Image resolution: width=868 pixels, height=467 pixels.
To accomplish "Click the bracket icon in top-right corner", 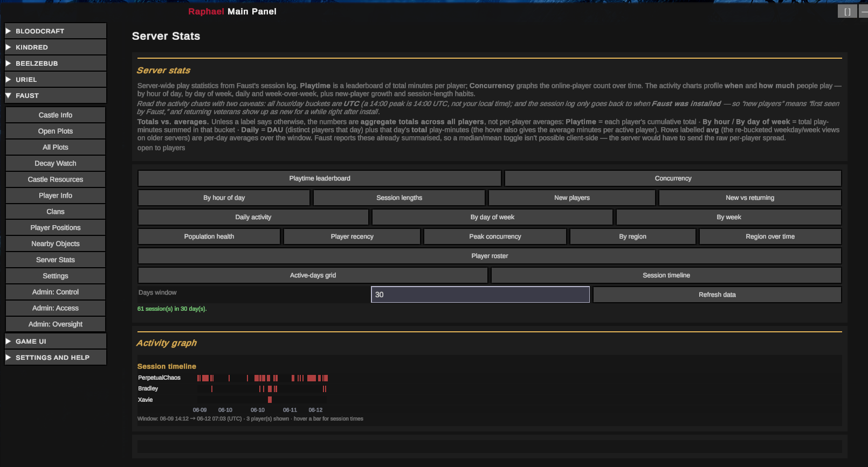I will click(847, 11).
